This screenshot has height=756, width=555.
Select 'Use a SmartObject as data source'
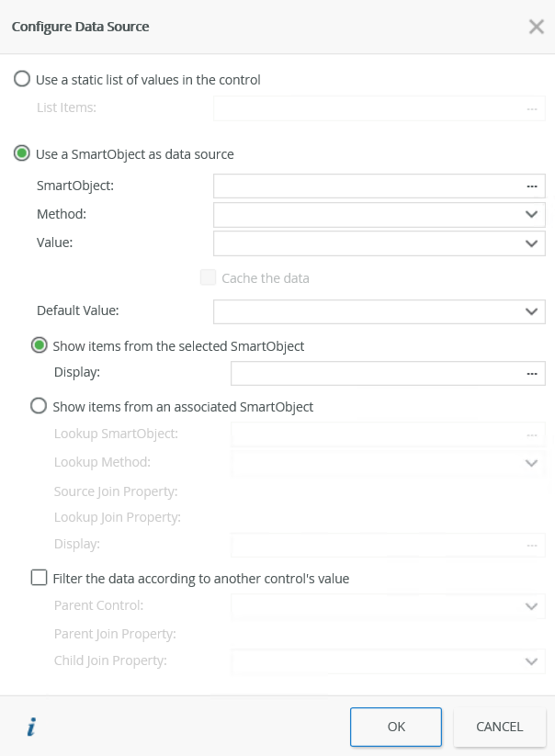click(x=22, y=154)
